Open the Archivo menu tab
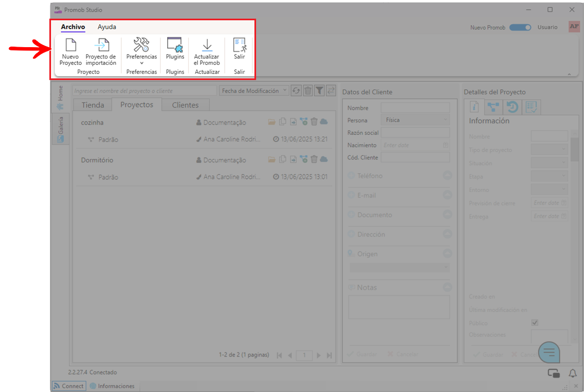 [73, 27]
